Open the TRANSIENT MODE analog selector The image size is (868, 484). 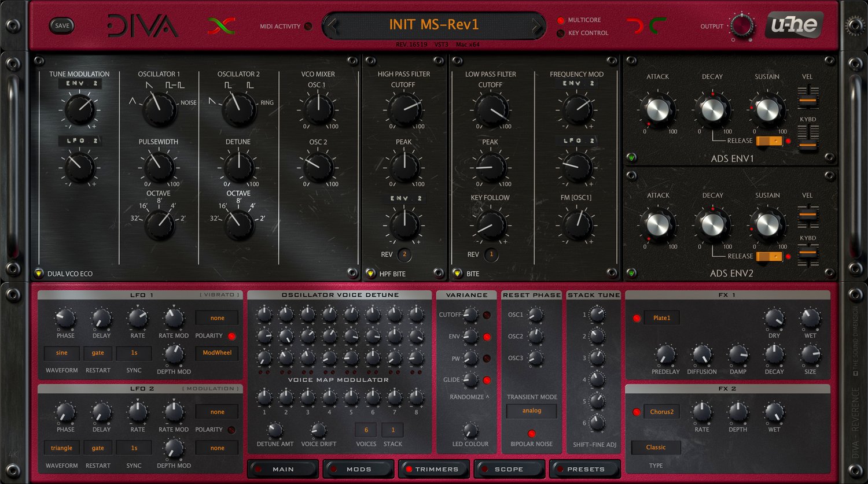click(x=532, y=411)
